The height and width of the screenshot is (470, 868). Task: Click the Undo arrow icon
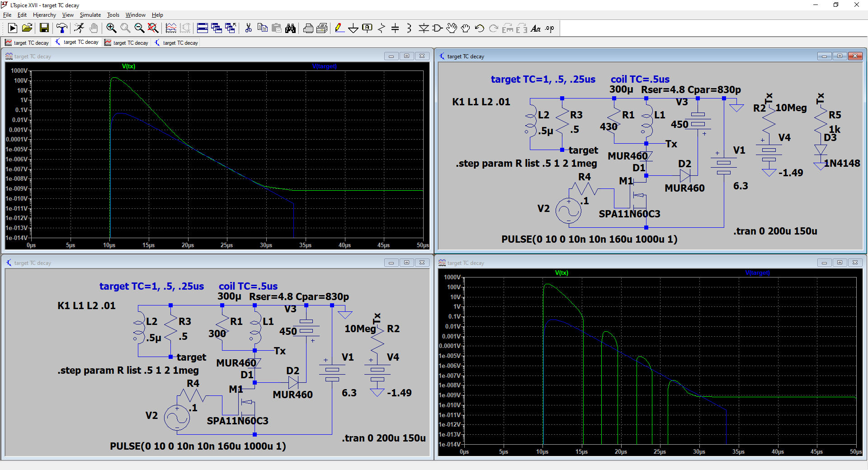[480, 28]
